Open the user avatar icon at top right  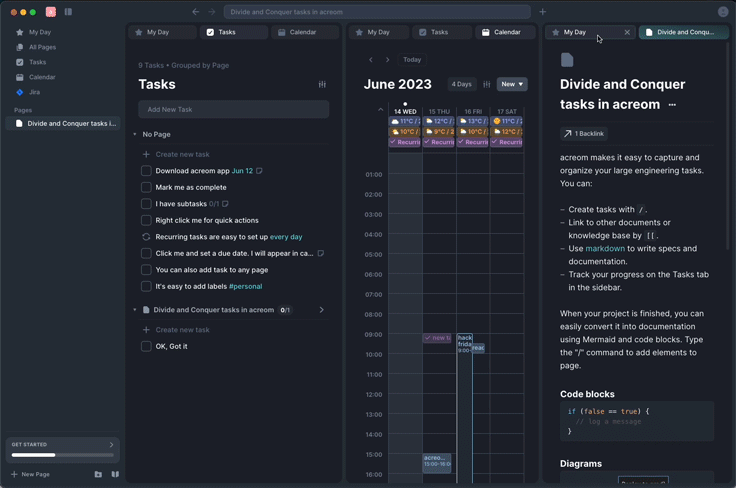pyautogui.click(x=723, y=12)
